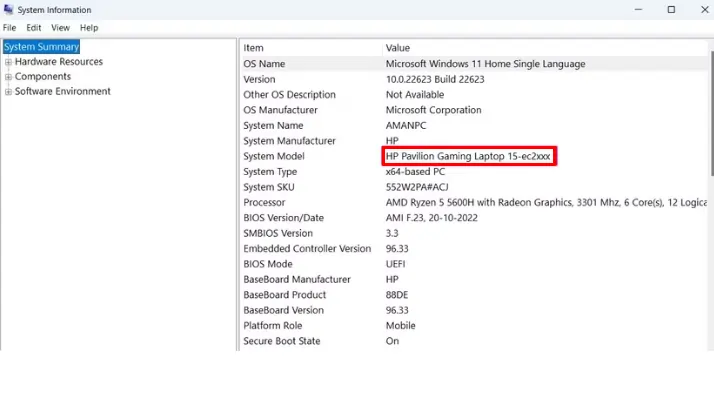Select the System Model row label
The height and width of the screenshot is (393, 714).
pos(274,156)
